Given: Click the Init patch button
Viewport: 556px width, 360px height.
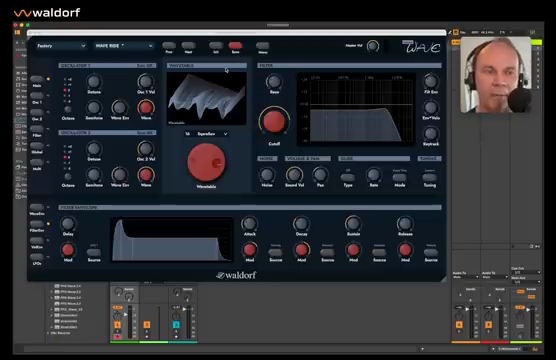Looking at the screenshot, I should (x=216, y=45).
